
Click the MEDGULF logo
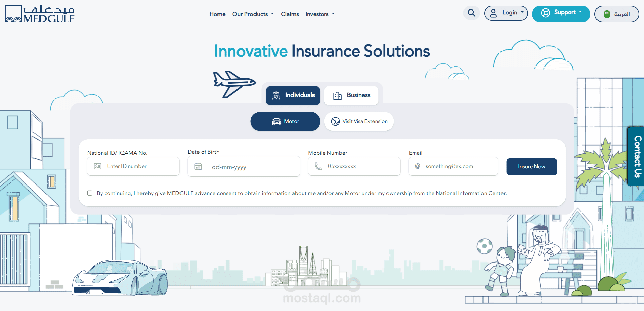pos(40,14)
